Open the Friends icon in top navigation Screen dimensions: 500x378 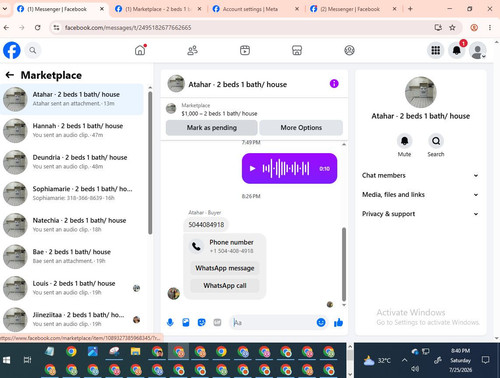[192, 50]
